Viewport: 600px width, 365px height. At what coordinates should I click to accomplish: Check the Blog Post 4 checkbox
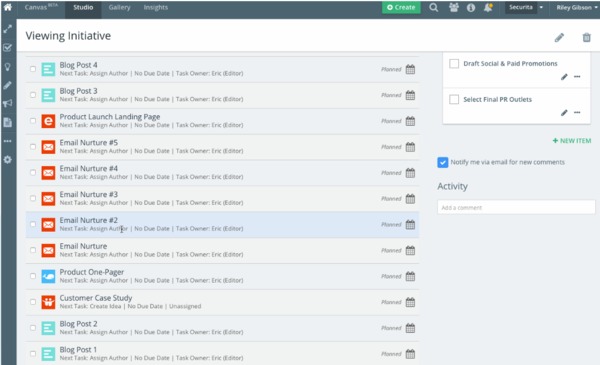tap(33, 69)
